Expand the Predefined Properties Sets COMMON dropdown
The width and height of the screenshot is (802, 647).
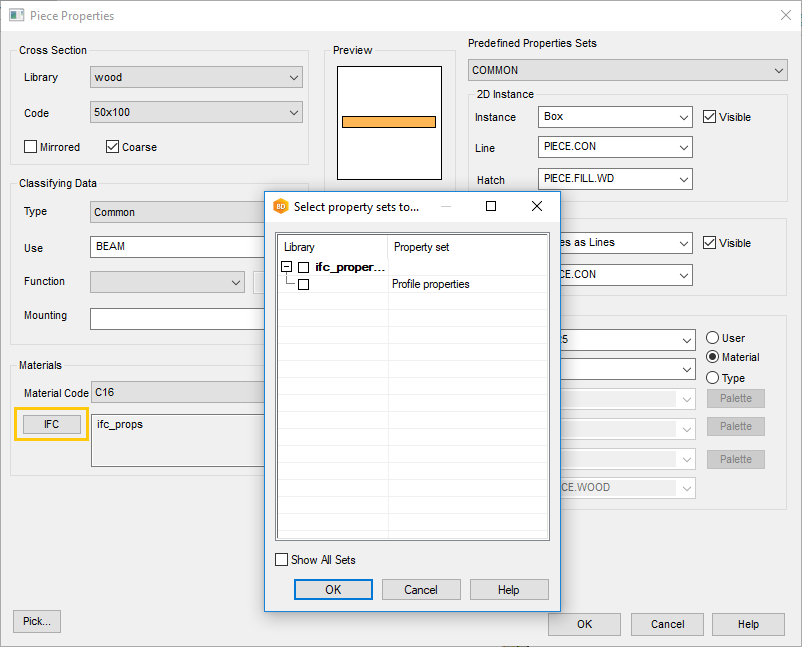[627, 71]
